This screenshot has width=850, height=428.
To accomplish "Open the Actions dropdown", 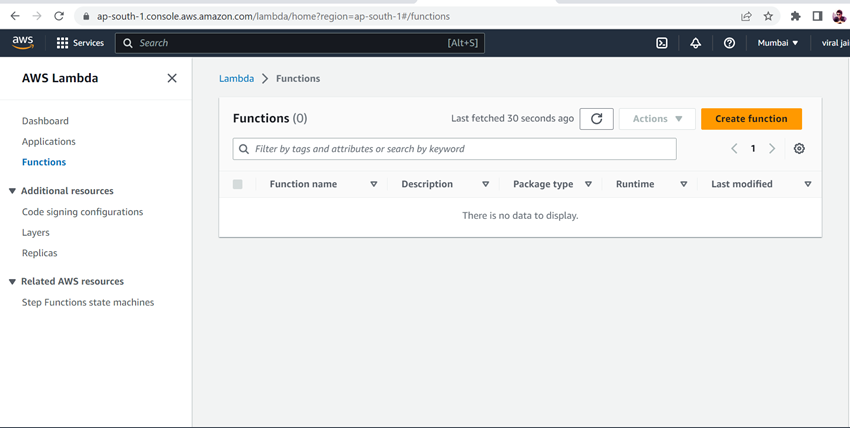I will coord(657,119).
